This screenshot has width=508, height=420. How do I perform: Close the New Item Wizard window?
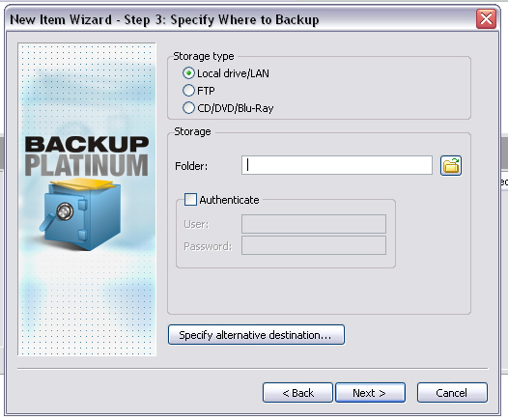pos(486,18)
